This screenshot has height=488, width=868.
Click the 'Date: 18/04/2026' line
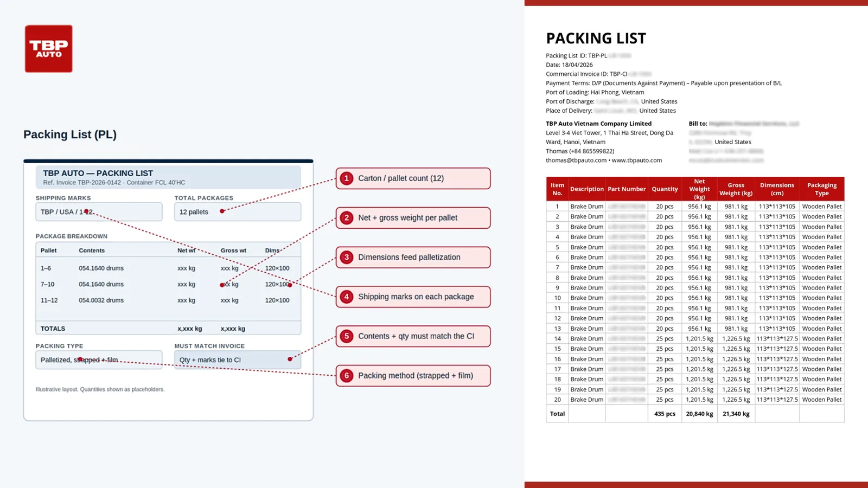pyautogui.click(x=569, y=65)
